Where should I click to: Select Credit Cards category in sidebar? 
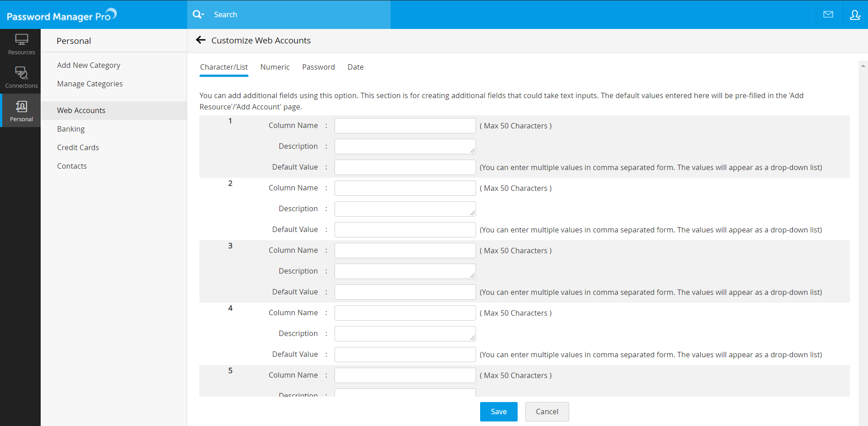coord(78,147)
